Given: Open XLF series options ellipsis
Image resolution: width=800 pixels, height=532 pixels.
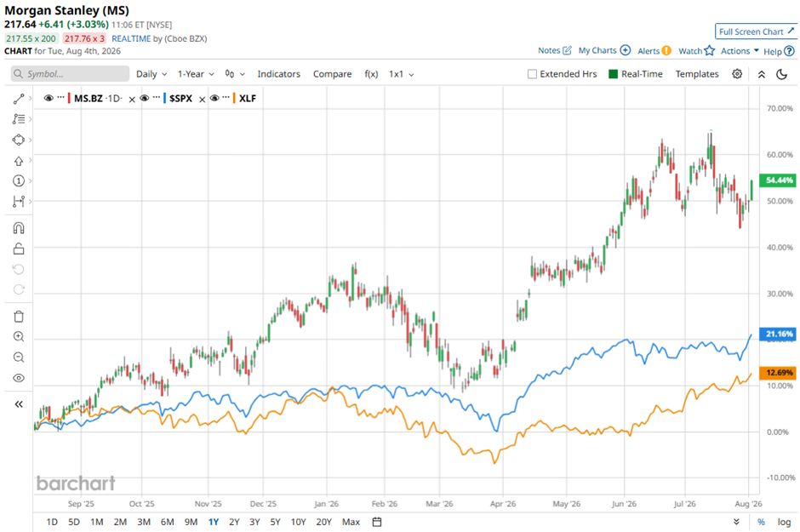Looking at the screenshot, I should 226,97.
